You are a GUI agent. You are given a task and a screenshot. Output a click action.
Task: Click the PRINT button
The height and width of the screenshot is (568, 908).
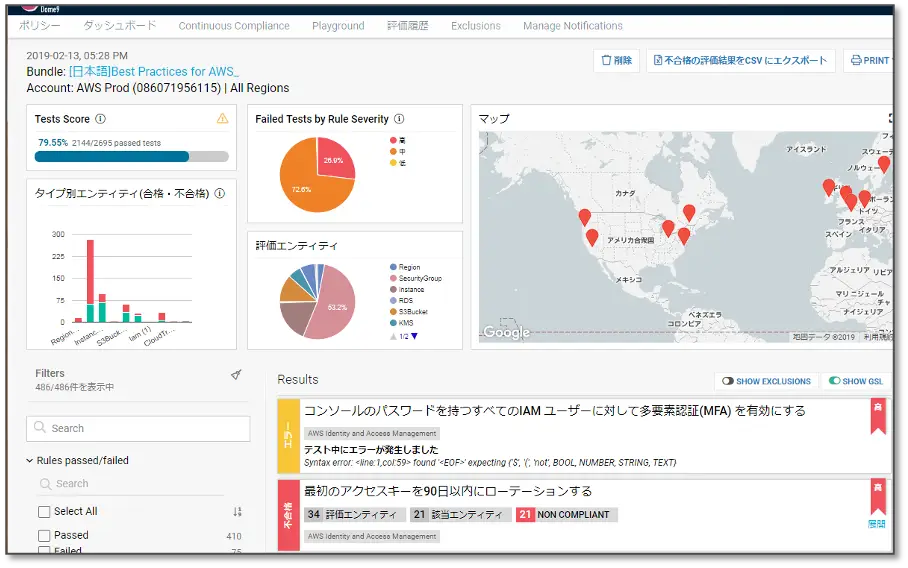(870, 60)
